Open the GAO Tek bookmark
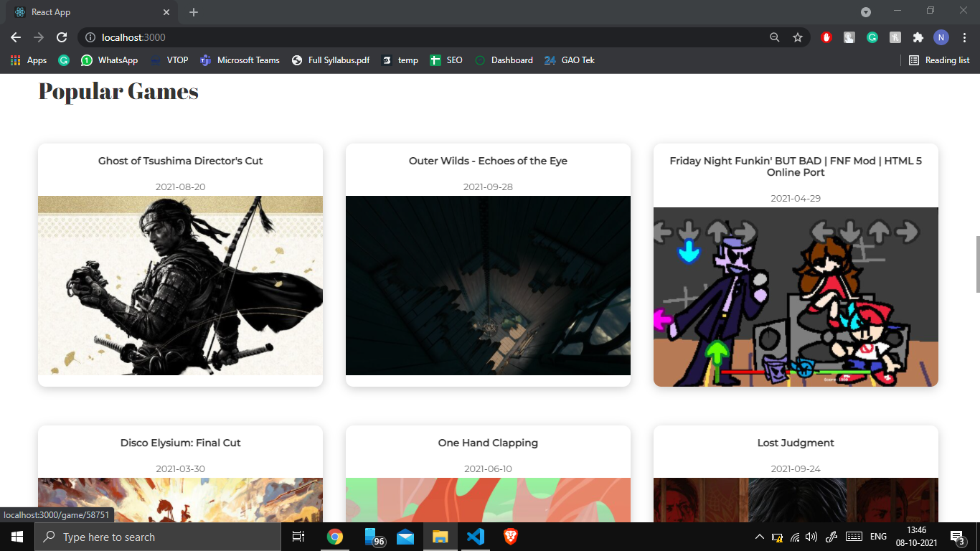Viewport: 980px width, 551px height. tap(570, 60)
